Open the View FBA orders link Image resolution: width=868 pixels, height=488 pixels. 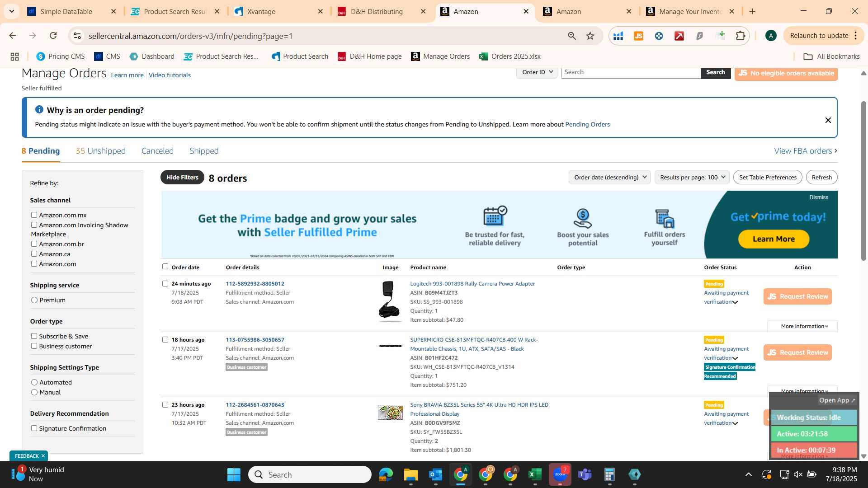[806, 151]
